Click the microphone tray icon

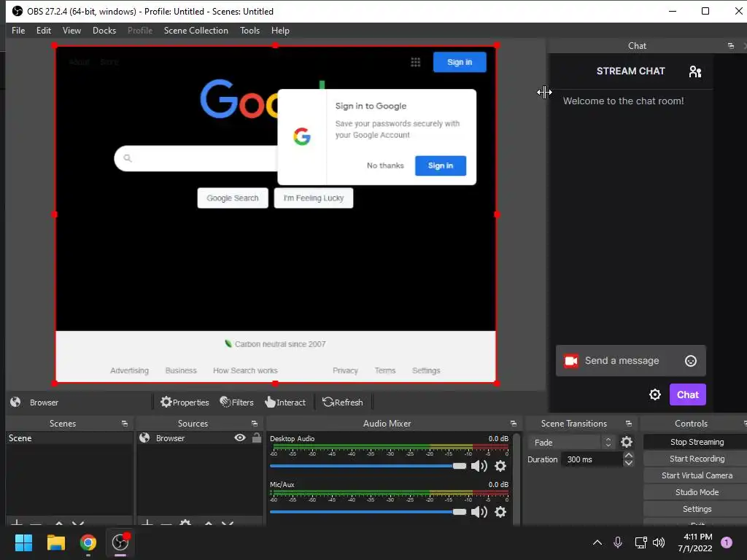pos(618,542)
